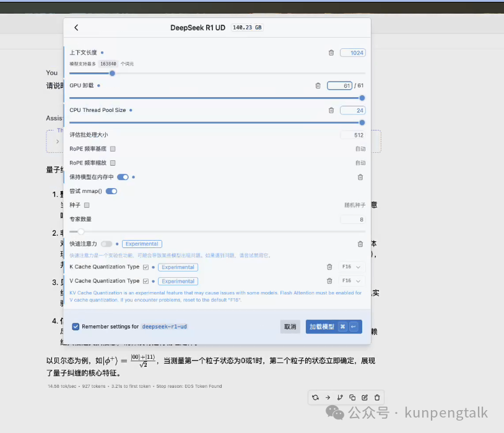Reset context length with its trash icon
Image resolution: width=504 pixels, height=433 pixels.
click(x=331, y=53)
